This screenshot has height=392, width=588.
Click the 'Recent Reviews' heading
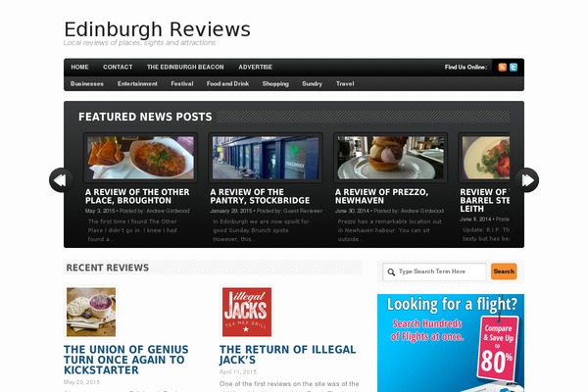108,268
